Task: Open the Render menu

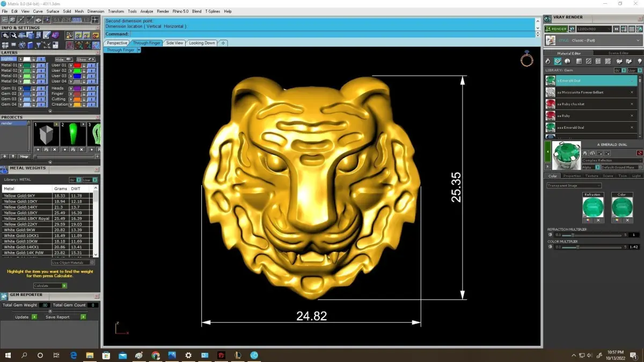Action: point(163,11)
